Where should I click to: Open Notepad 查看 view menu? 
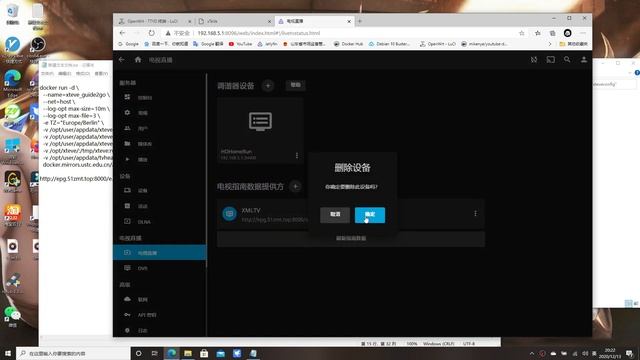click(101, 73)
